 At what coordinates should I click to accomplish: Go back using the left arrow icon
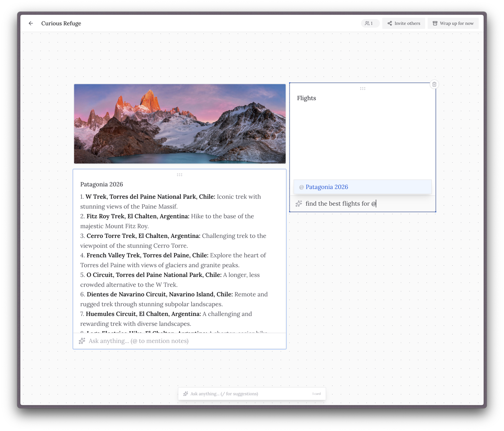[x=31, y=23]
